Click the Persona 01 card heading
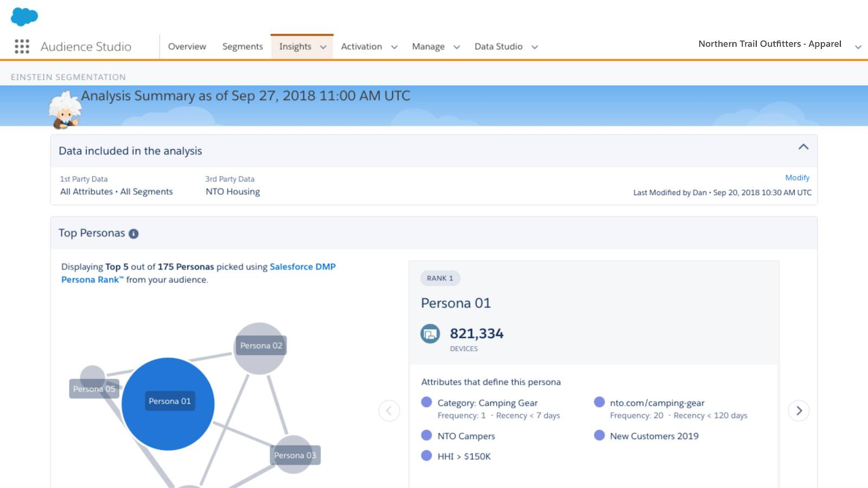868x488 pixels. 456,303
